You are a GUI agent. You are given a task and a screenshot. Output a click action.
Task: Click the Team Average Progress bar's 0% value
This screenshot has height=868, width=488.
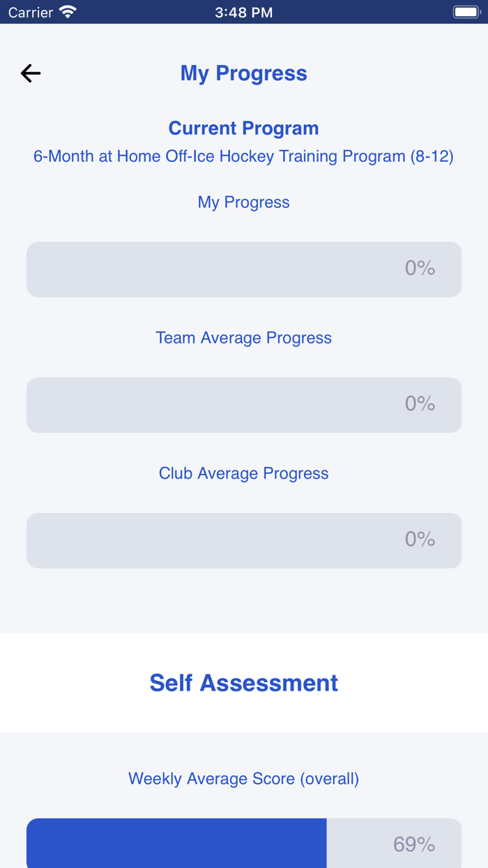pyautogui.click(x=420, y=404)
